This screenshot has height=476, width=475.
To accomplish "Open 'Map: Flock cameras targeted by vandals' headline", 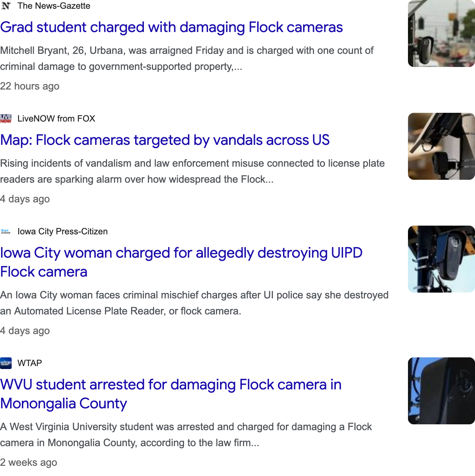I will tap(165, 140).
